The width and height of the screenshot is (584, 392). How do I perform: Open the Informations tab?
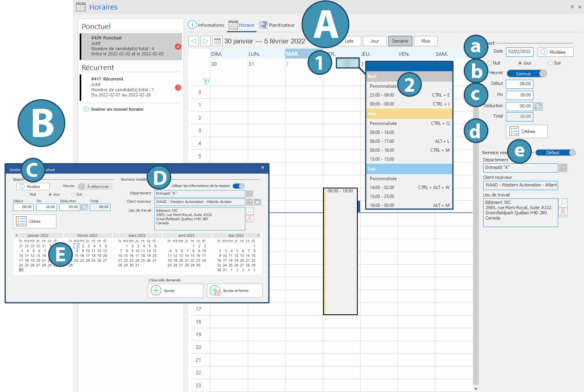tap(206, 25)
